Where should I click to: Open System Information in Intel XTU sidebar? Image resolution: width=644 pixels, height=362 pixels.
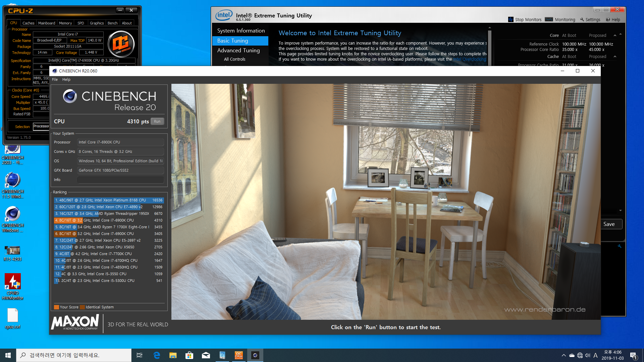pyautogui.click(x=241, y=31)
